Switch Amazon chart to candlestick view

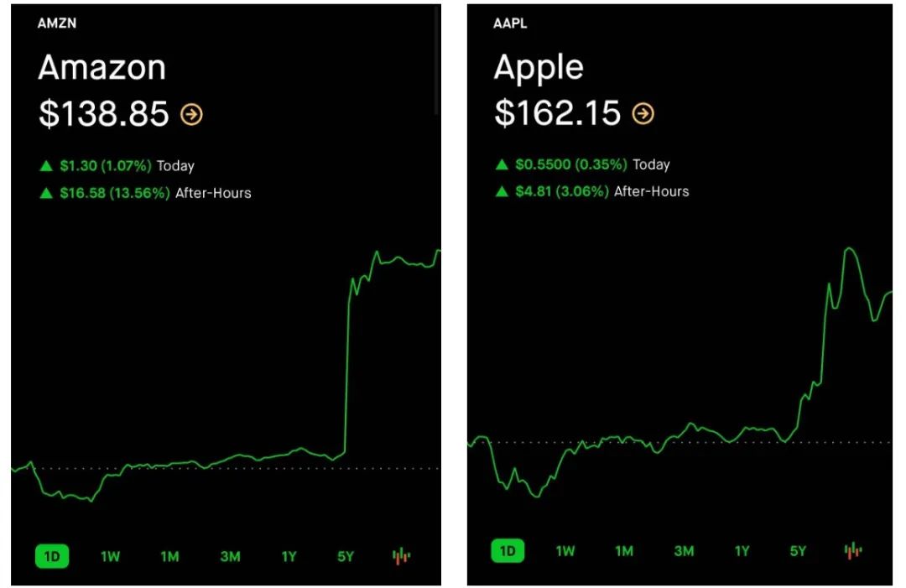402,555
